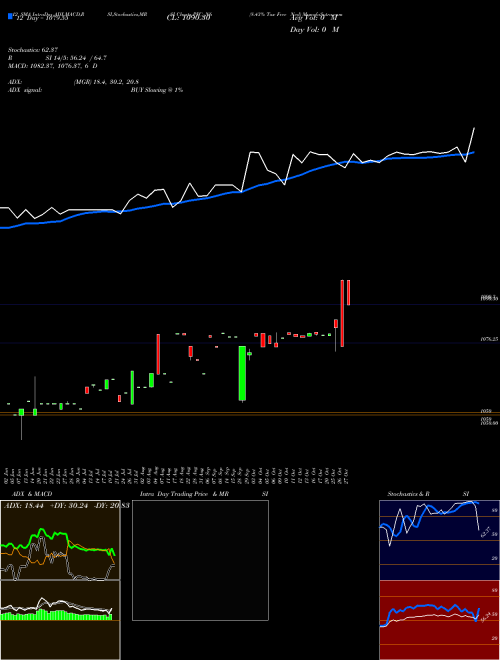This screenshot has width=500, height=660.
Task: Click the Stochastics & R SI panel title
Action: point(428,494)
